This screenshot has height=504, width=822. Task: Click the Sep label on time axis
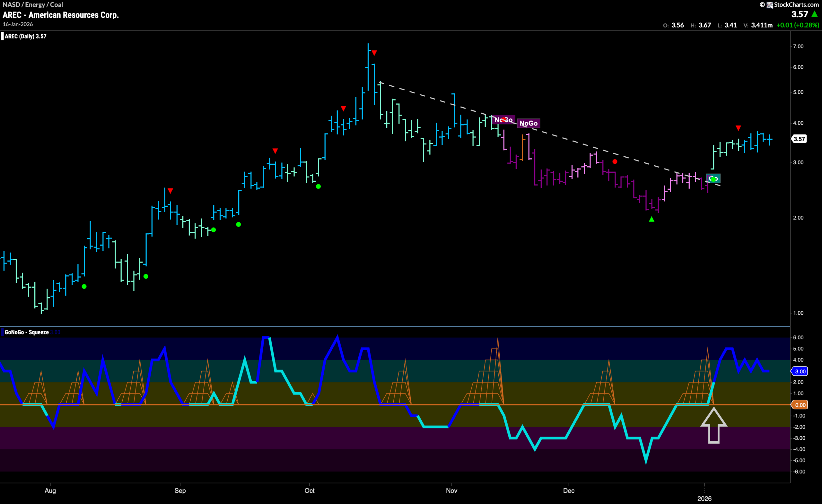pos(180,491)
